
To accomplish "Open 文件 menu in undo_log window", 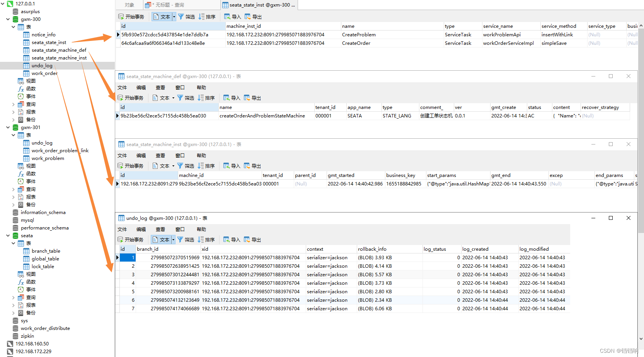I will click(x=122, y=229).
